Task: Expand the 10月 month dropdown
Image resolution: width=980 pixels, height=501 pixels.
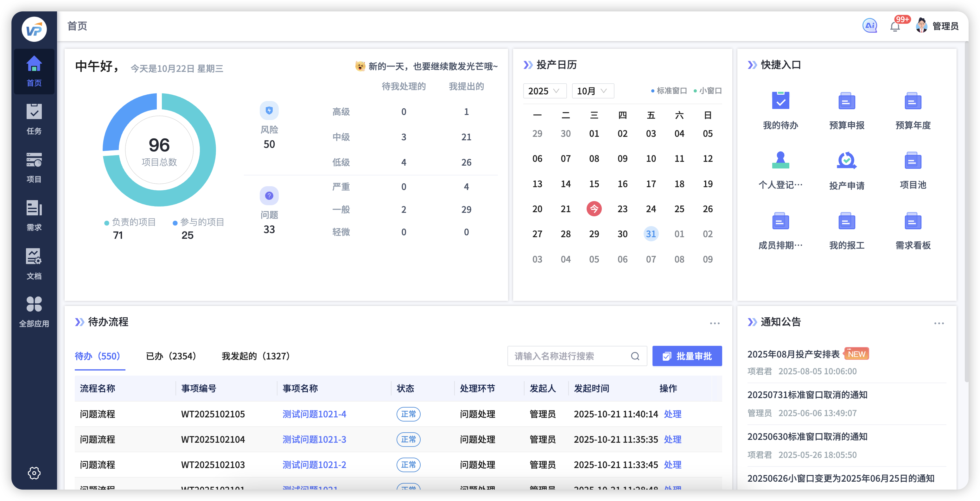Action: (592, 91)
